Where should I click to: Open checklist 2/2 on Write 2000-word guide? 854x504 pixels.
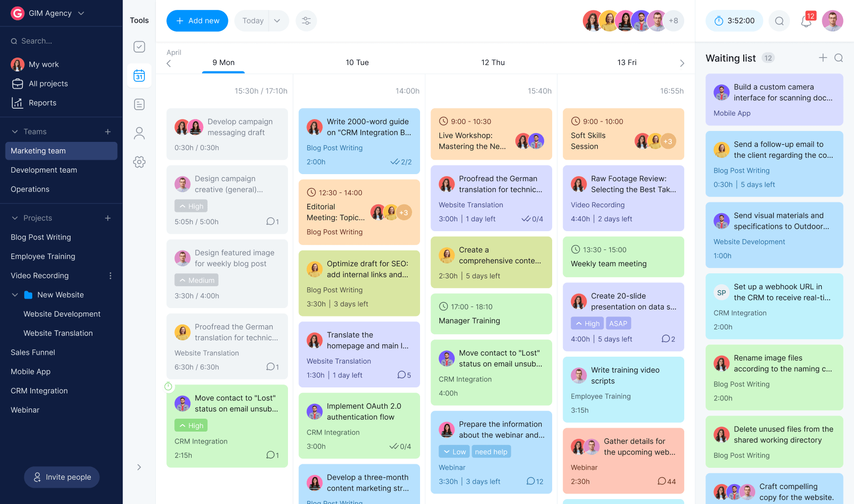(401, 162)
